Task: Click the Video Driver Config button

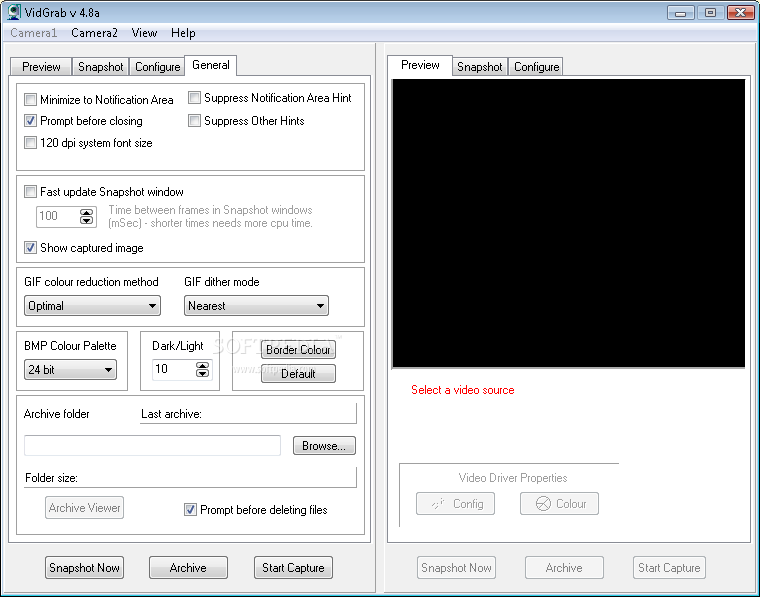Action: tap(455, 504)
